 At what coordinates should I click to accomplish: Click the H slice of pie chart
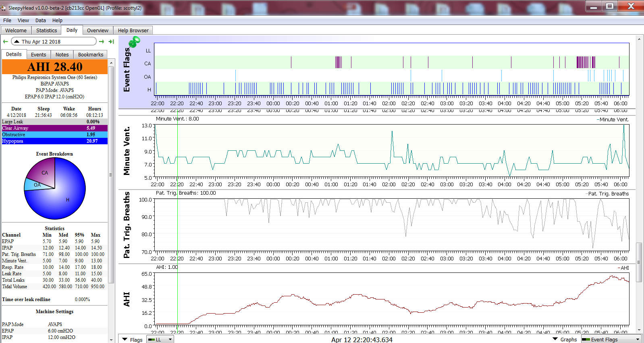pyautogui.click(x=68, y=200)
